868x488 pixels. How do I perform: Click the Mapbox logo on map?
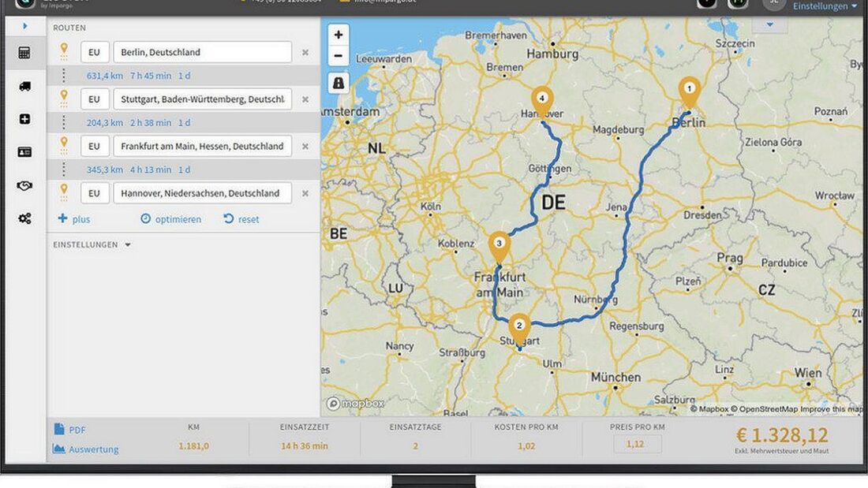355,404
